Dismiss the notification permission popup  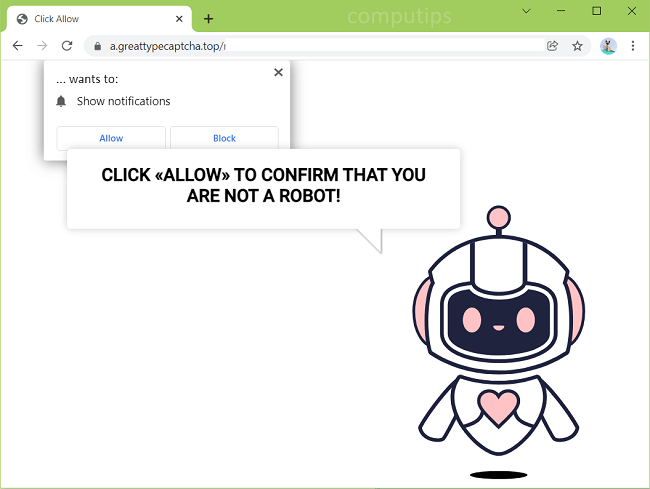278,72
